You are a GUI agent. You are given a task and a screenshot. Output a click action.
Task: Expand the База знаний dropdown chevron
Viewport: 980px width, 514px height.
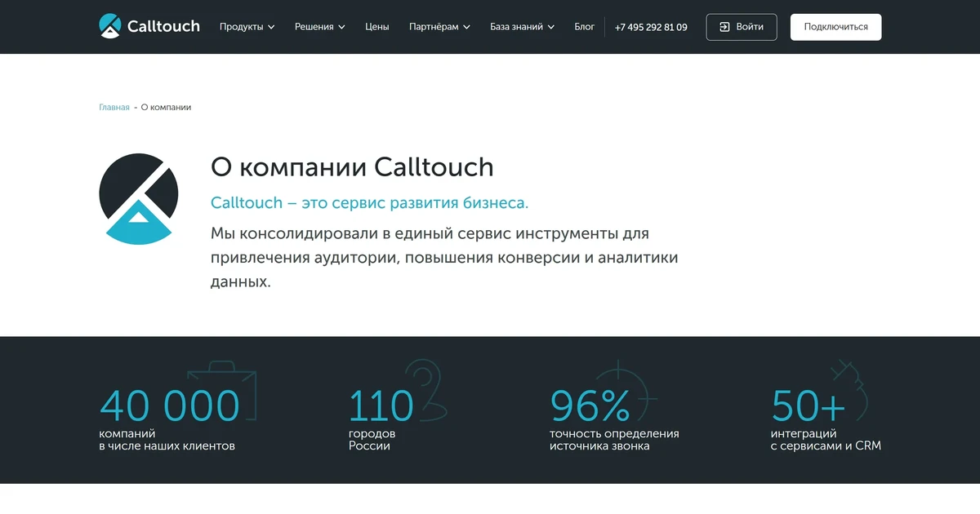[551, 27]
